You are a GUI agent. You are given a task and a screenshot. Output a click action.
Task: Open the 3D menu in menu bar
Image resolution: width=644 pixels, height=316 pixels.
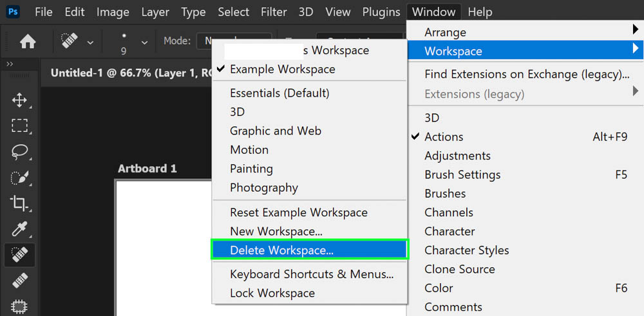point(306,12)
